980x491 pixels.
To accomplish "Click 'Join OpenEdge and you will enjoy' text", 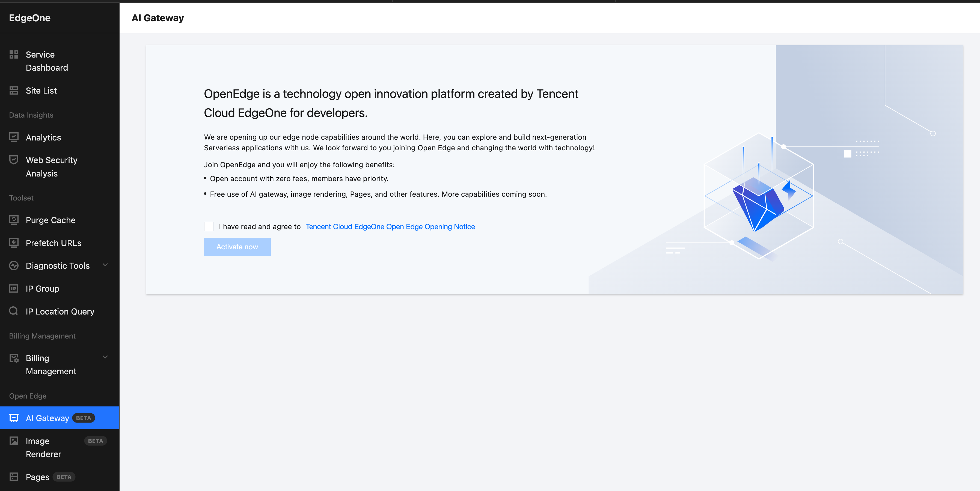I will coord(299,164).
